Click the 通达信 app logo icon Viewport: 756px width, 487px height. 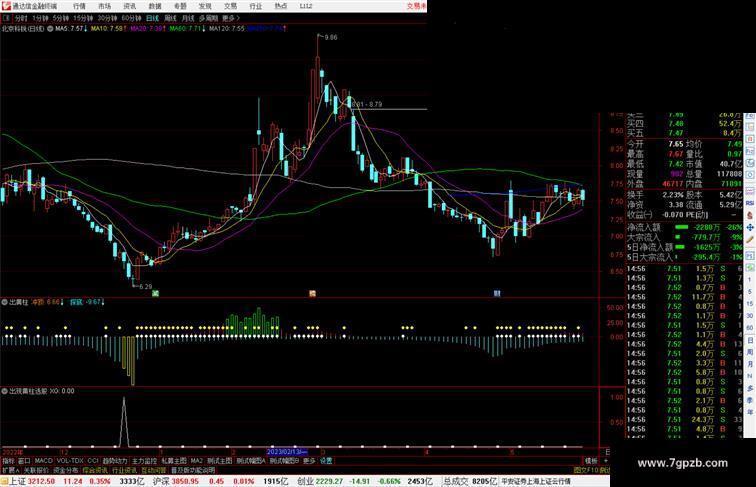coord(6,6)
